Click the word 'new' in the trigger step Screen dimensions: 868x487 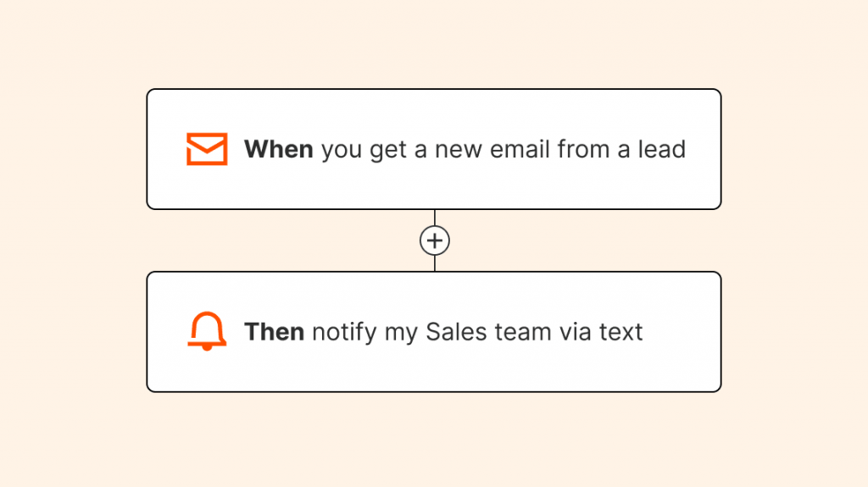tap(459, 150)
